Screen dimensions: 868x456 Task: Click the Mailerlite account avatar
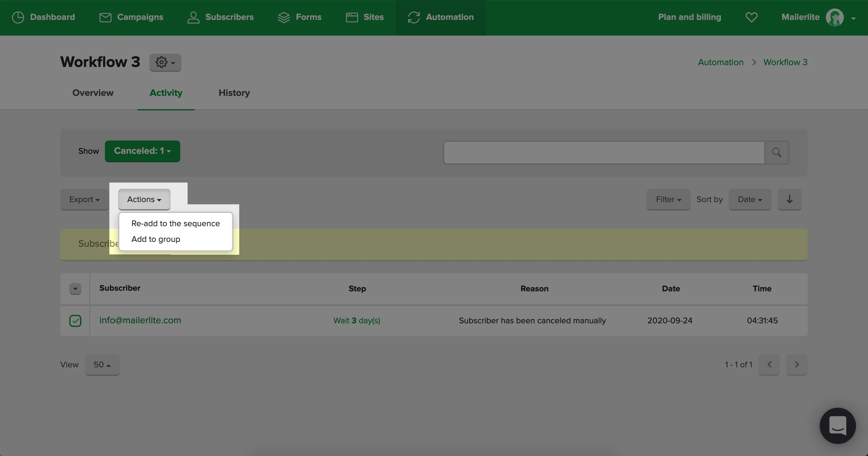(834, 17)
